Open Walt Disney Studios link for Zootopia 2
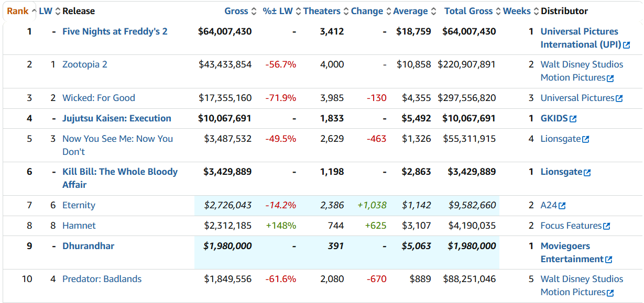 click(582, 64)
